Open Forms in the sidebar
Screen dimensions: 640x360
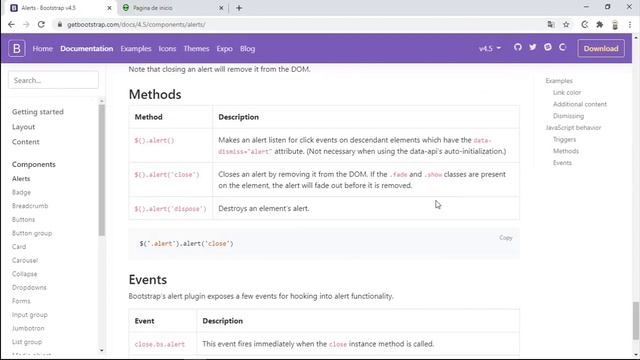coord(21,301)
